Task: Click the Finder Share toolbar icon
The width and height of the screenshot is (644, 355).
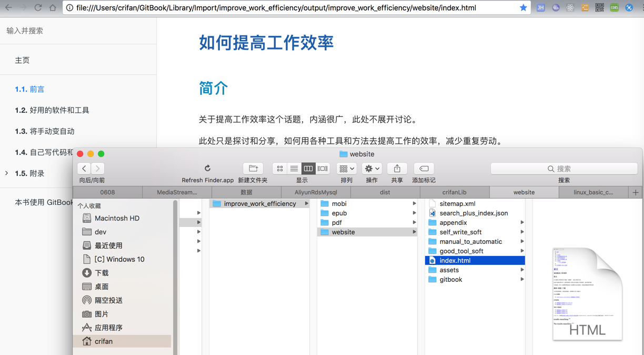Action: click(x=397, y=169)
